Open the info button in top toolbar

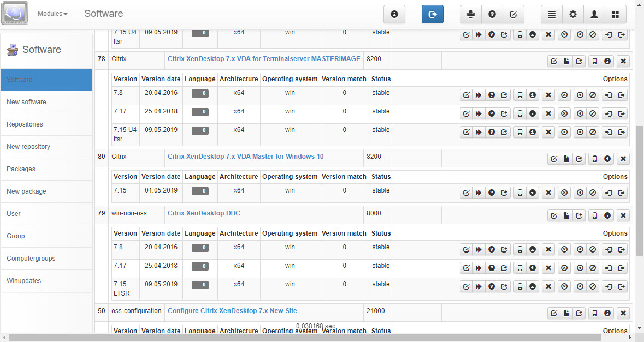[x=394, y=14]
